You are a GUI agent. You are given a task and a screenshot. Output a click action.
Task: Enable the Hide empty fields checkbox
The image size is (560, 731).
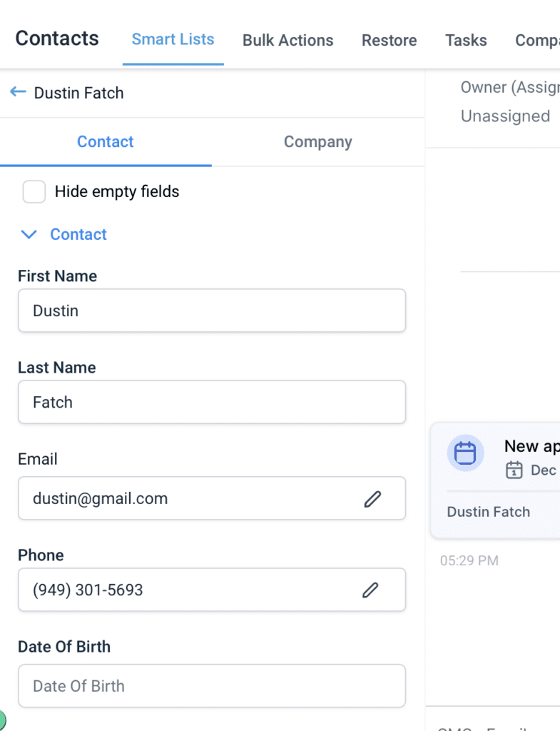click(x=34, y=191)
